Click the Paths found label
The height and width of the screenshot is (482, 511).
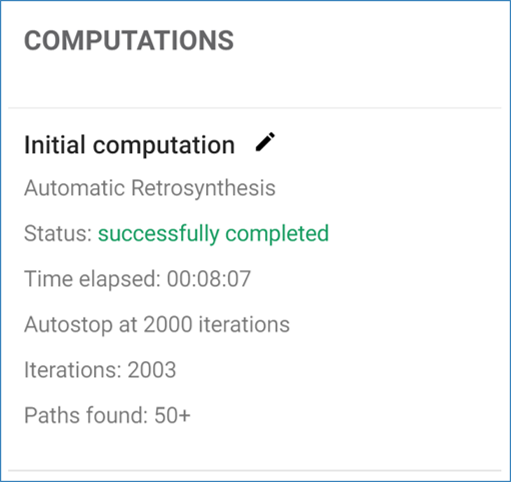point(86,415)
